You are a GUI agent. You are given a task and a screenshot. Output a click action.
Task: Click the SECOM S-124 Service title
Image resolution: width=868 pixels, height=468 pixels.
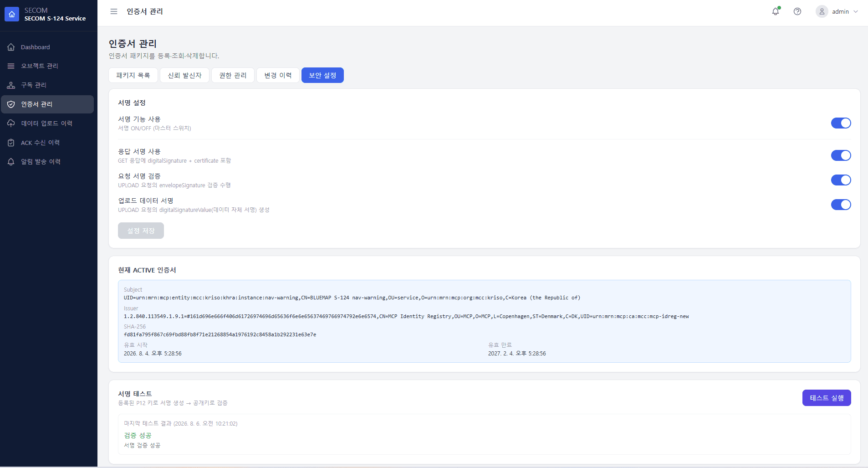[55, 19]
